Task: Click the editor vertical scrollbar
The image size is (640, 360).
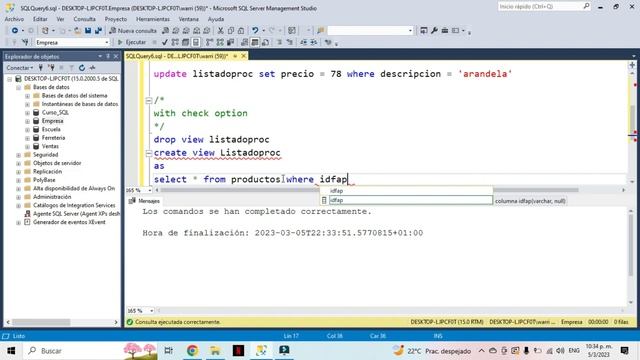Action: [x=632, y=122]
